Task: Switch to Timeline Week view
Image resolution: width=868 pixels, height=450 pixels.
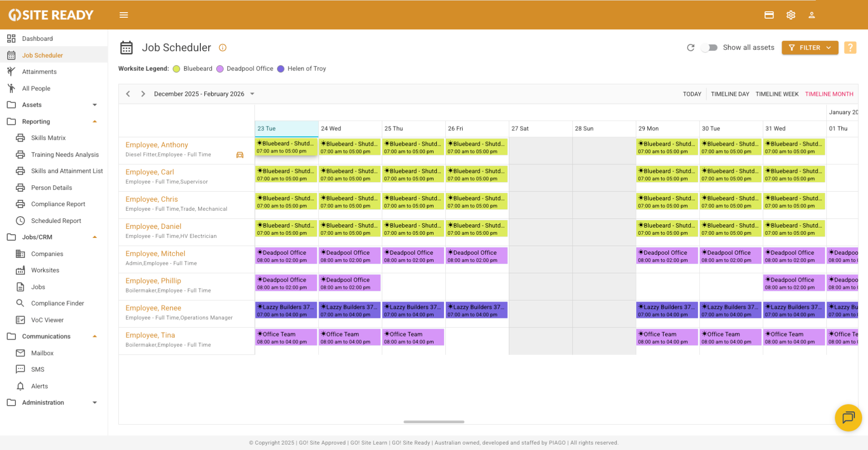Action: [777, 94]
